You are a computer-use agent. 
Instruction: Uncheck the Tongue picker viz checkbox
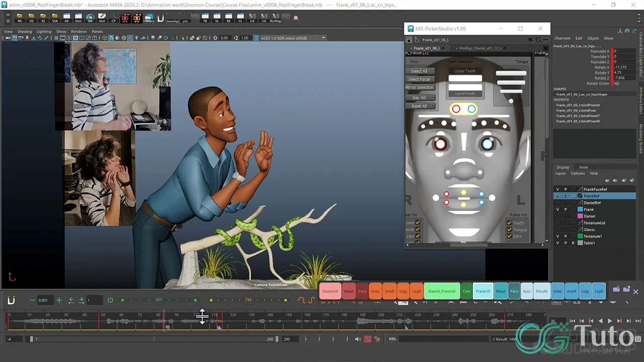pos(509,230)
